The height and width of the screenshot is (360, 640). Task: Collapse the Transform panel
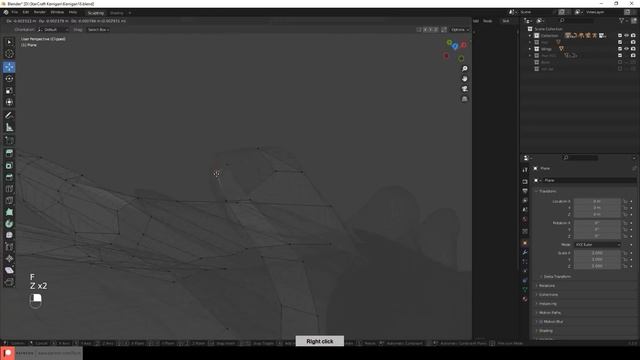[546, 191]
